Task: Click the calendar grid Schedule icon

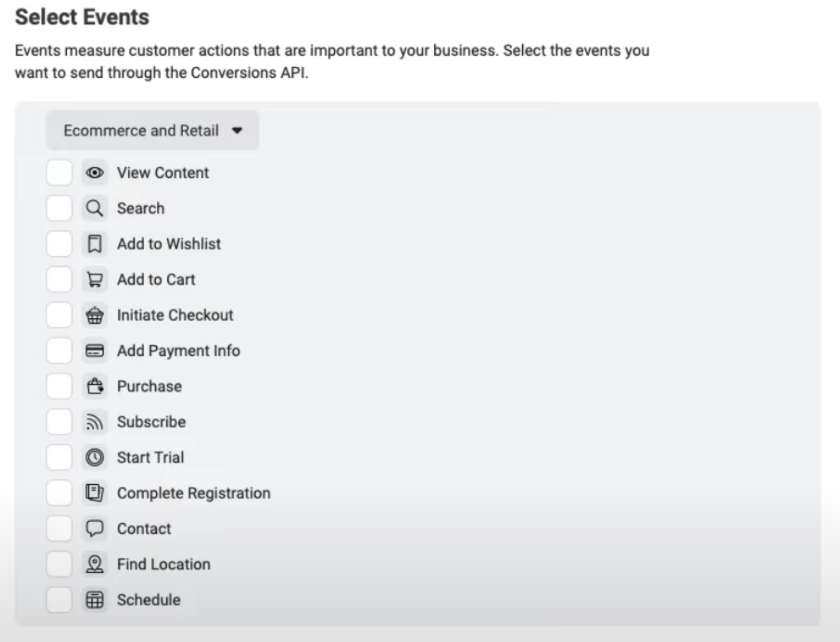Action: [95, 600]
